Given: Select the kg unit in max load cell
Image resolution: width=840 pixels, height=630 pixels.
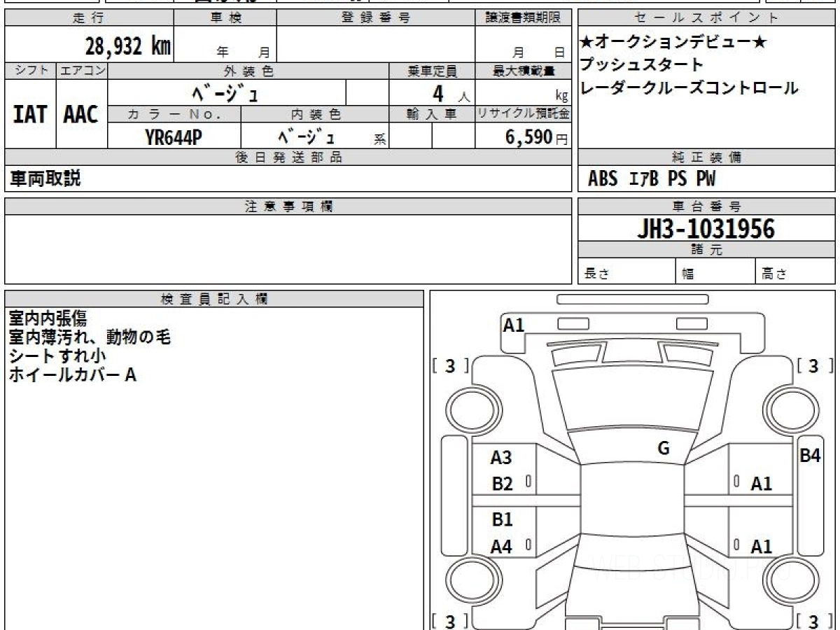Looking at the screenshot, I should pyautogui.click(x=561, y=96).
